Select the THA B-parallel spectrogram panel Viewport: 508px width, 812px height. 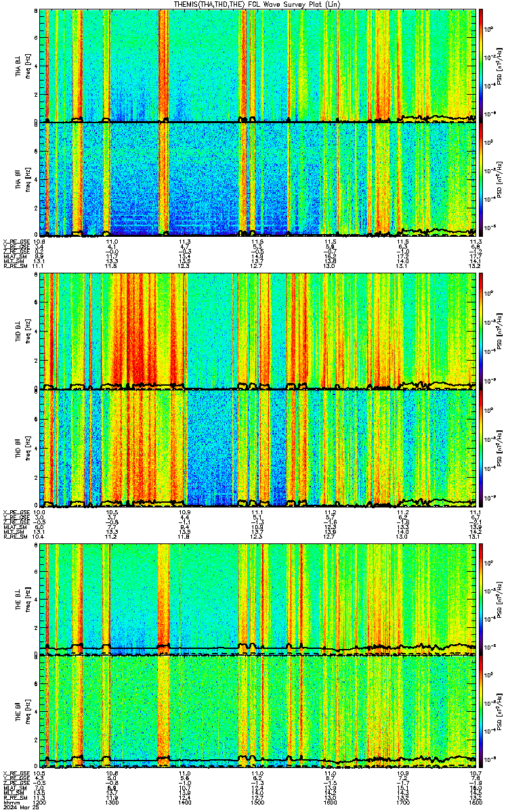pos(258,179)
